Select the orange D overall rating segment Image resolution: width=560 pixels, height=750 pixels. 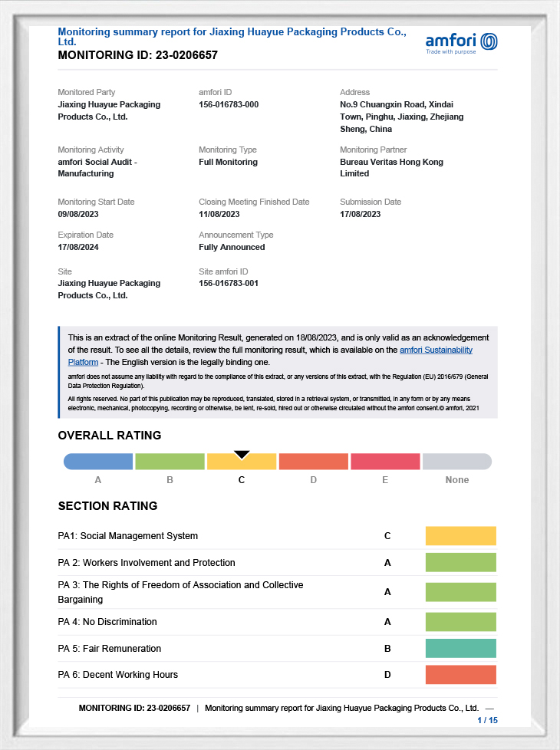(313, 462)
